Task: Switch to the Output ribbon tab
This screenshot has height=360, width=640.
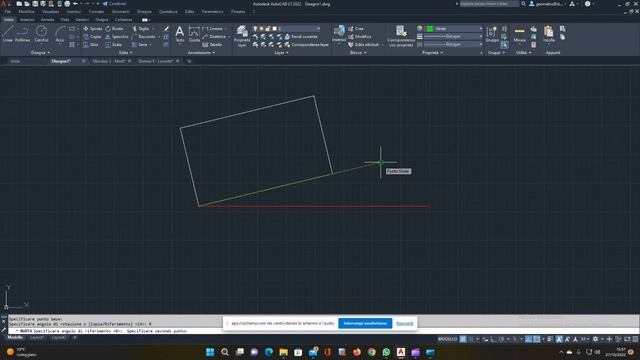Action: tap(102, 20)
